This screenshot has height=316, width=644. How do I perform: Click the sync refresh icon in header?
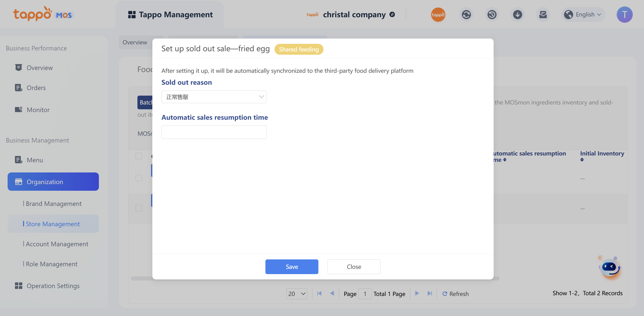(x=466, y=14)
